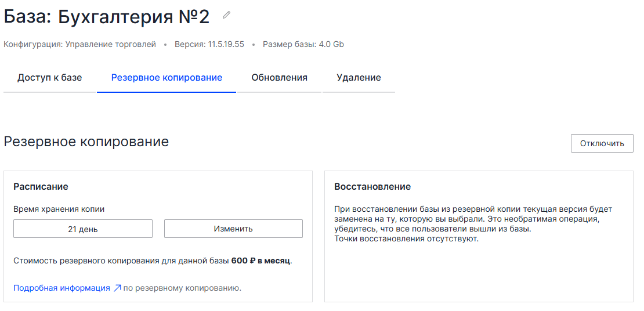
Task: Click the Версия: 11.5.19.55 label
Action: (x=209, y=44)
